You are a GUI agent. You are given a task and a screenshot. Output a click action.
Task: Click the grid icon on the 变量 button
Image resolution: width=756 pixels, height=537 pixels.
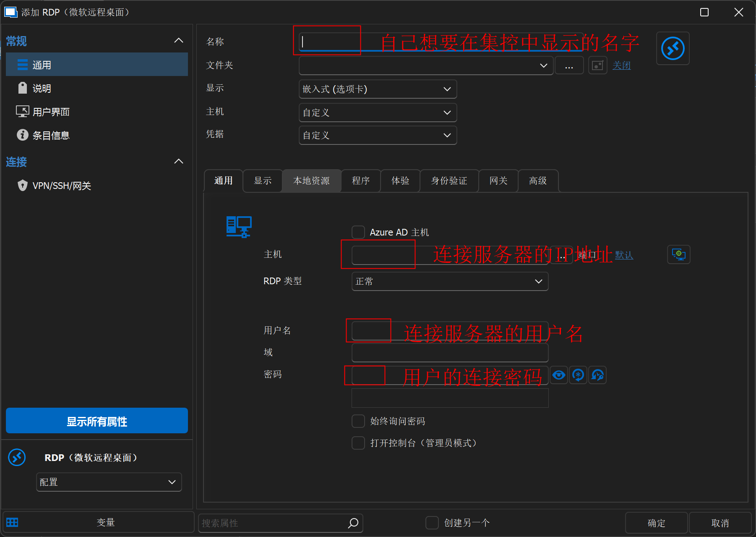(x=12, y=522)
